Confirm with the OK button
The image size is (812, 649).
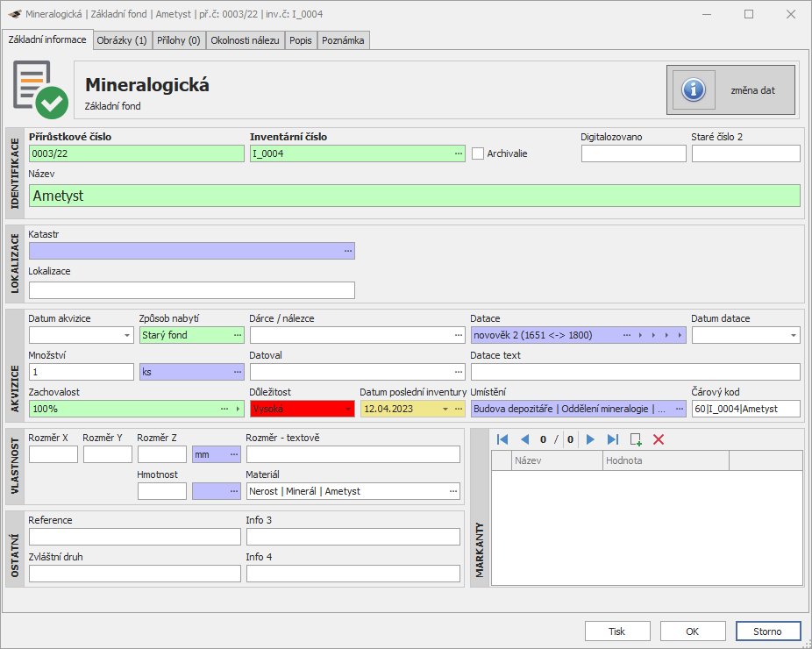[x=693, y=631]
